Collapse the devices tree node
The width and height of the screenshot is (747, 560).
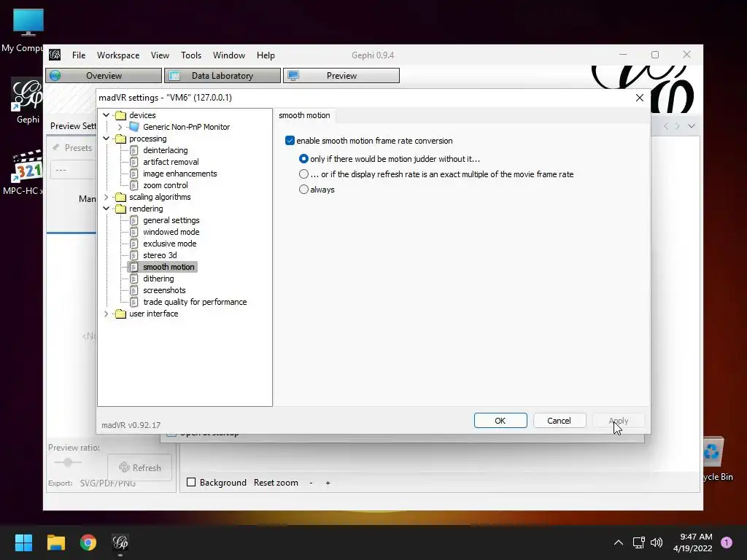(x=107, y=115)
